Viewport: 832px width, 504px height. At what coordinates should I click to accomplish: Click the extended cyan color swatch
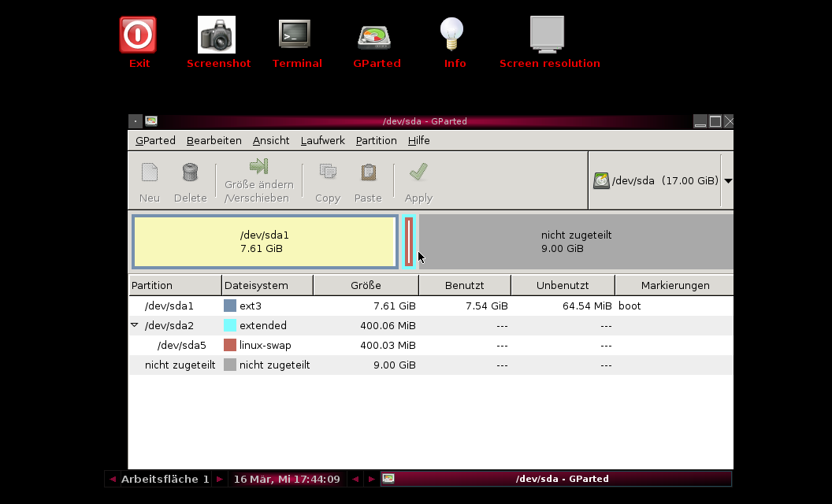(x=230, y=325)
